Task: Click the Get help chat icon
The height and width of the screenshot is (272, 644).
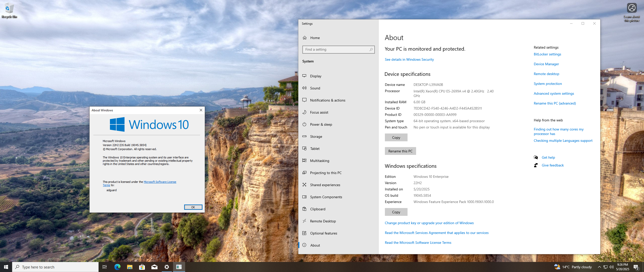Action: pyautogui.click(x=536, y=157)
